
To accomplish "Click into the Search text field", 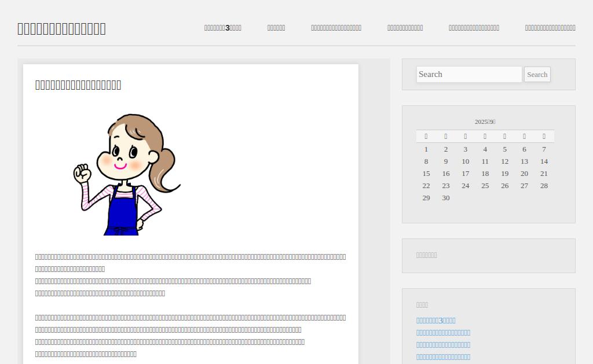I will (x=469, y=75).
